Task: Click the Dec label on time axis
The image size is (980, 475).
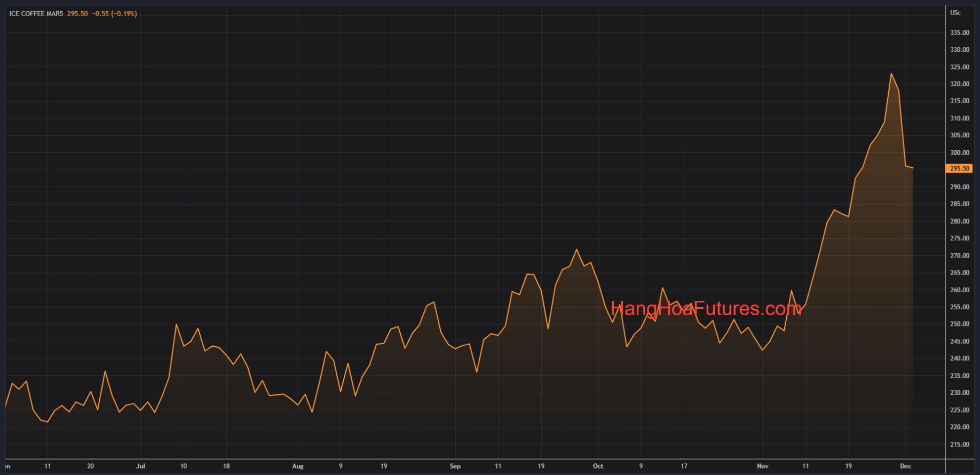Action: point(905,466)
